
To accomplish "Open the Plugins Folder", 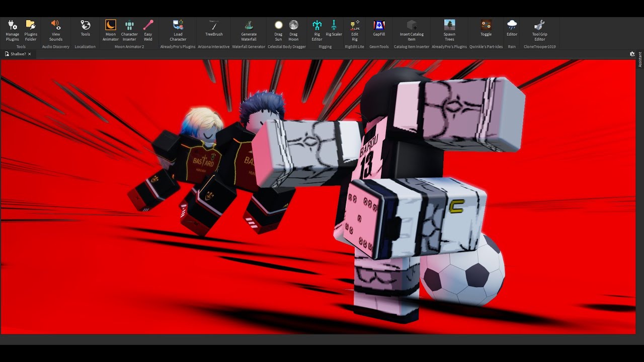I will [31, 31].
